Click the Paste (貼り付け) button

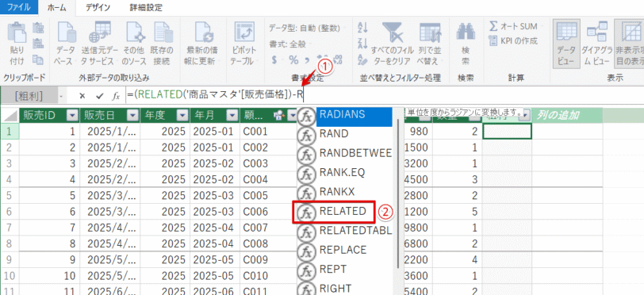[x=17, y=43]
